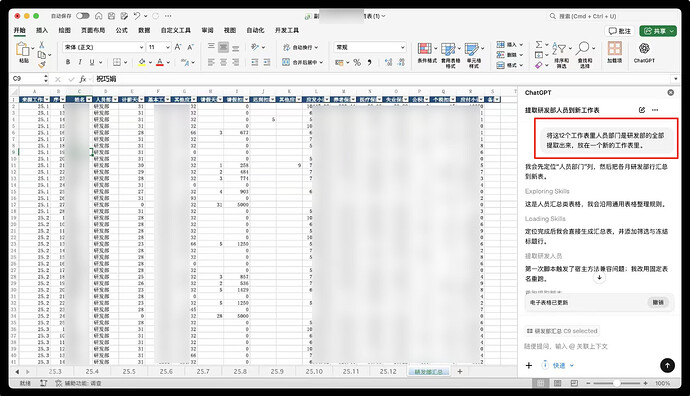690x396 pixels.
Task: Click the comma style icon
Action: pyautogui.click(x=370, y=62)
